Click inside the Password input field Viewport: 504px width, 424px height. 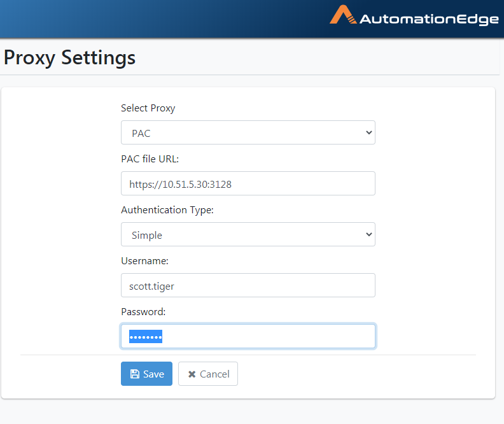coord(248,336)
